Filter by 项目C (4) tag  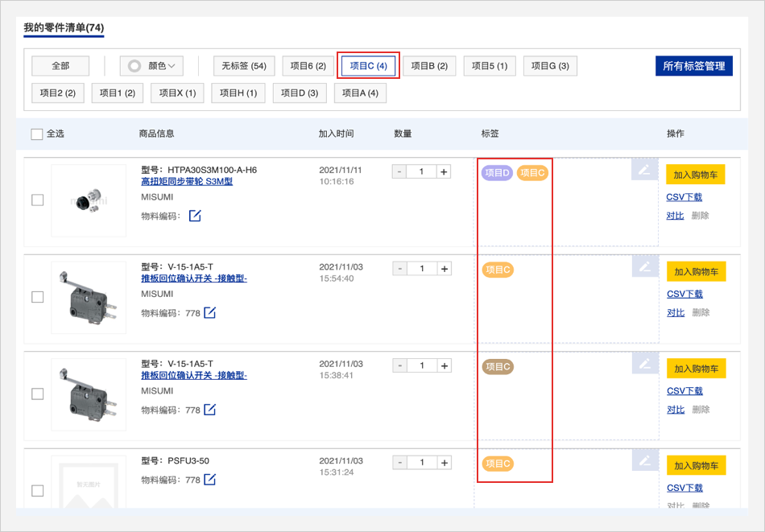[369, 66]
